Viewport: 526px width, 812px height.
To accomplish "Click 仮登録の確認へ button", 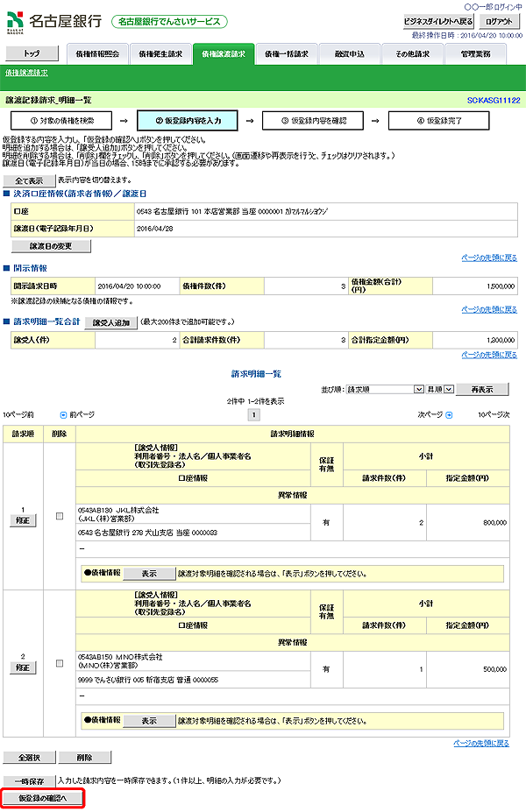I will (42, 798).
